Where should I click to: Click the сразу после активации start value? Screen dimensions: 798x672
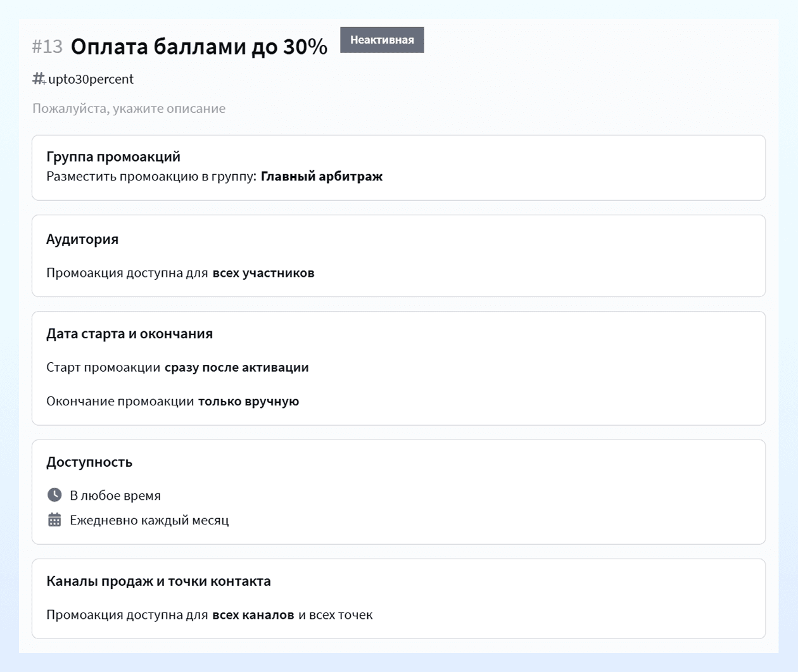click(x=237, y=367)
